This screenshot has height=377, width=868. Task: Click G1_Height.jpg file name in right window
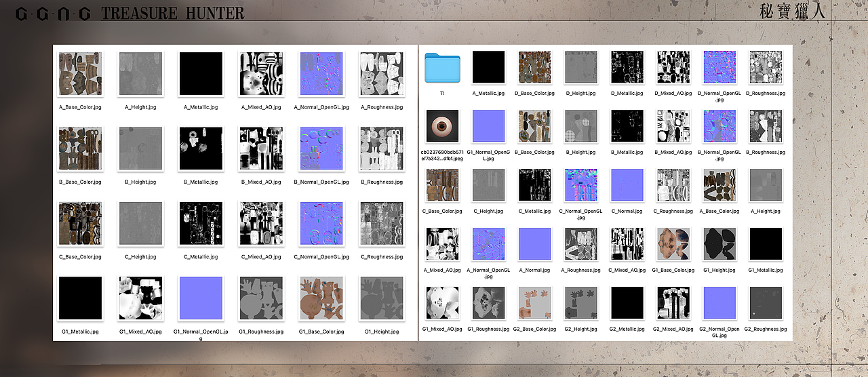pos(719,270)
